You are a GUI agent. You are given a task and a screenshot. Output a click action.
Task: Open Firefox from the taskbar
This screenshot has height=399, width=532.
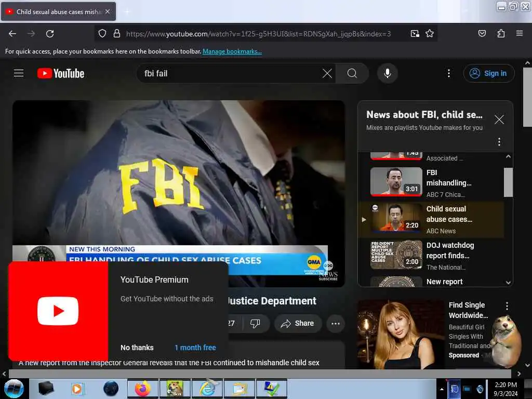143,389
